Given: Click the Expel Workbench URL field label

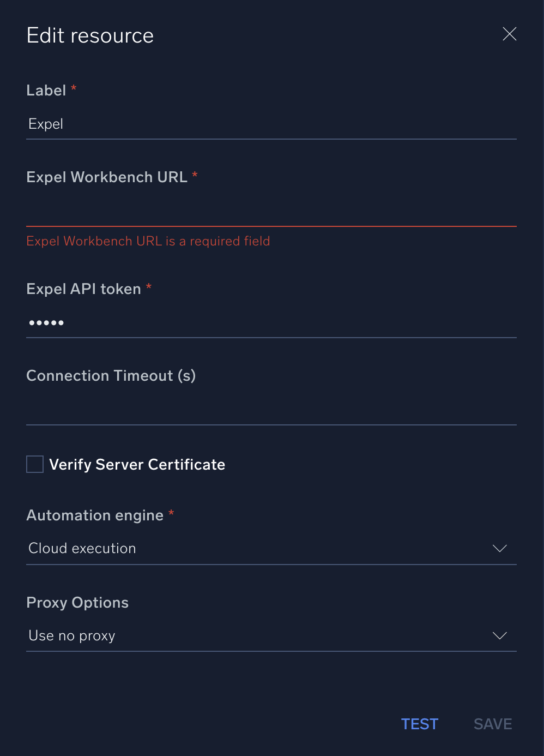Looking at the screenshot, I should click(107, 177).
